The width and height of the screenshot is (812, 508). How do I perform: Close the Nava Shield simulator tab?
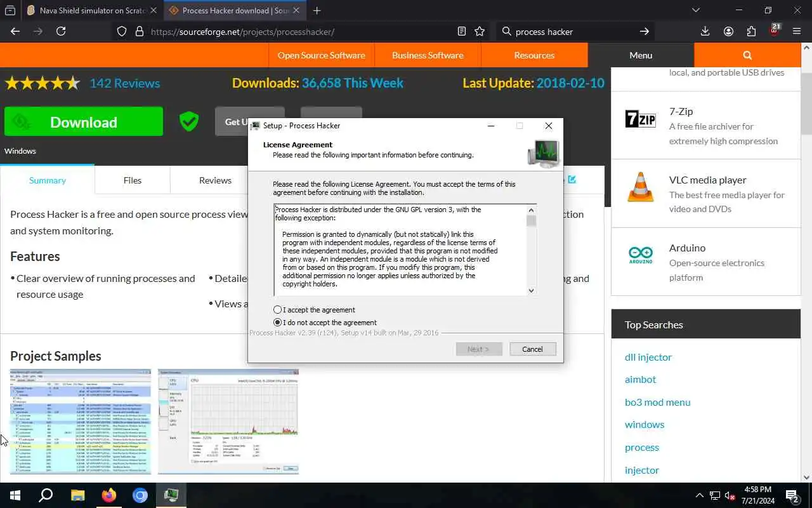[x=153, y=11]
